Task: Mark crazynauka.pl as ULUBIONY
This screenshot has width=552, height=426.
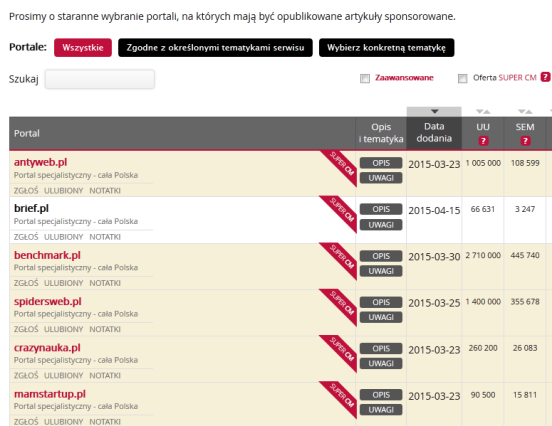Action: [63, 376]
